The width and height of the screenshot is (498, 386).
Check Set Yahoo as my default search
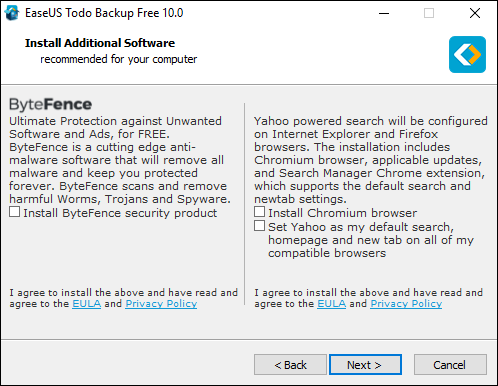coord(260,226)
